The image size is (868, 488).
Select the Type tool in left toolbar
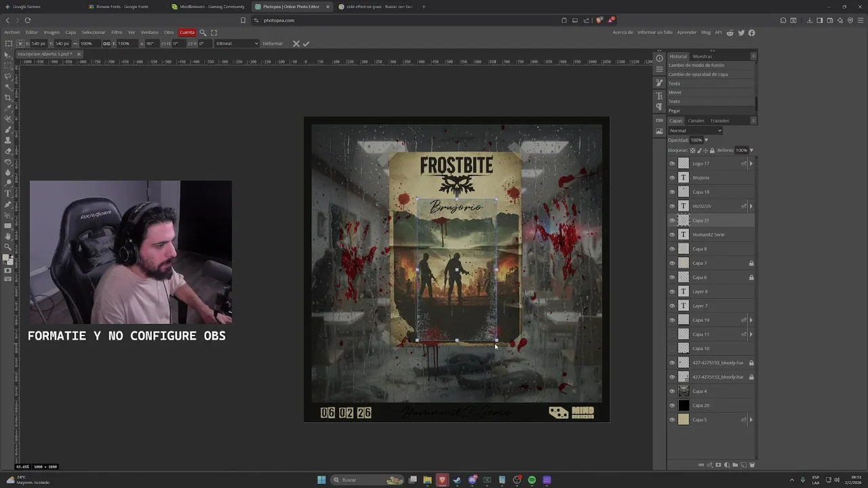coord(8,194)
